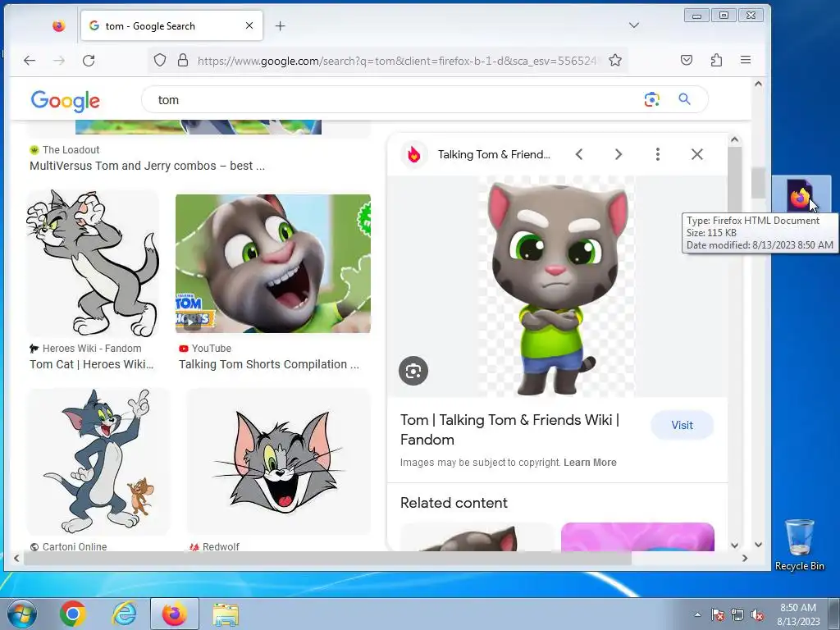Click the magnifier search button
Screen dimensions: 840x630
684,99
